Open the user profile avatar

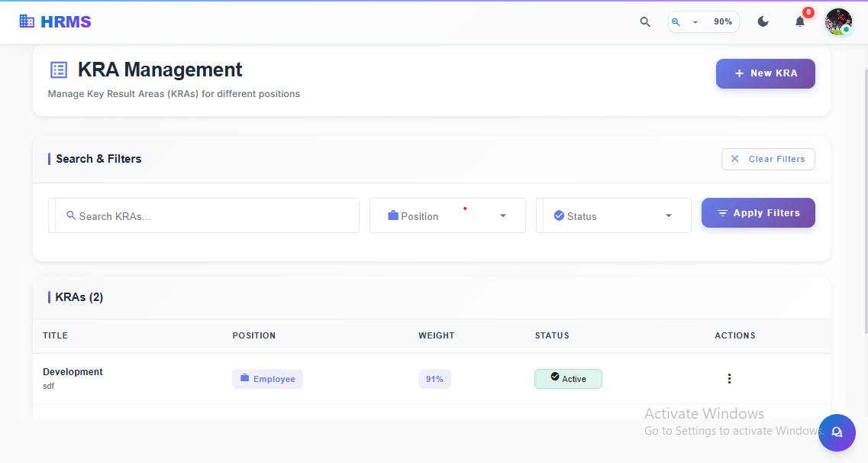838,21
